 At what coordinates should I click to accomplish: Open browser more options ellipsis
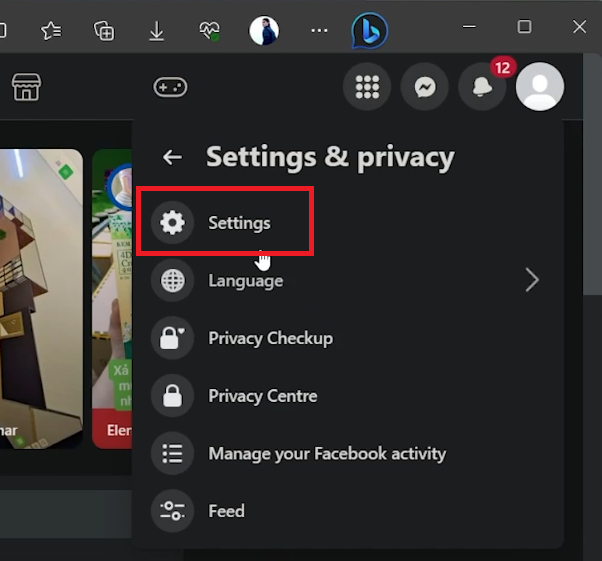click(319, 30)
